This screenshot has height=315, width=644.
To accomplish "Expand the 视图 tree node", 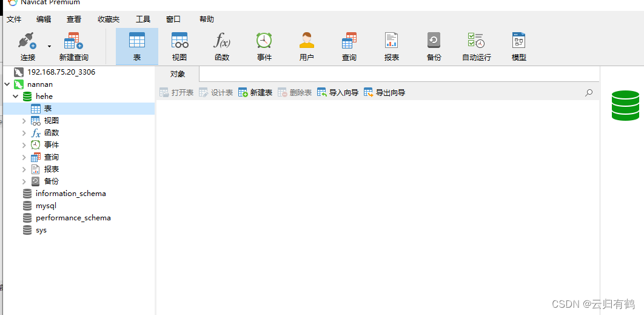I will coord(24,121).
